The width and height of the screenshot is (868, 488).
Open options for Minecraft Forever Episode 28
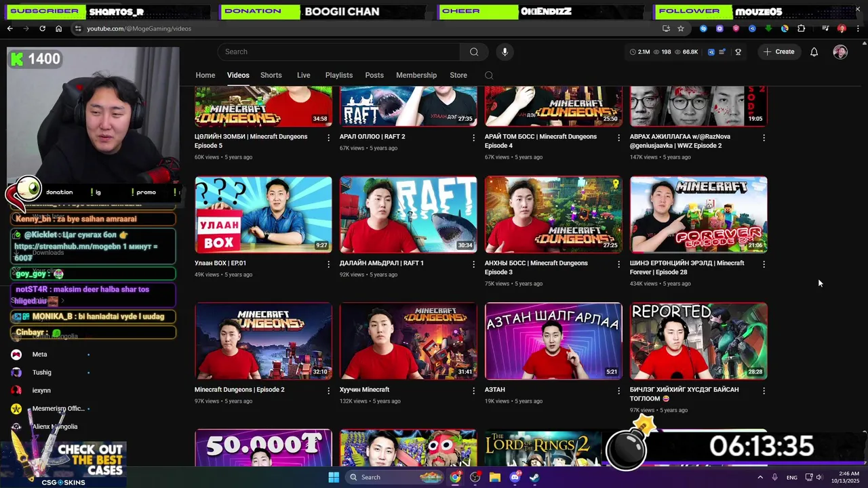click(764, 264)
